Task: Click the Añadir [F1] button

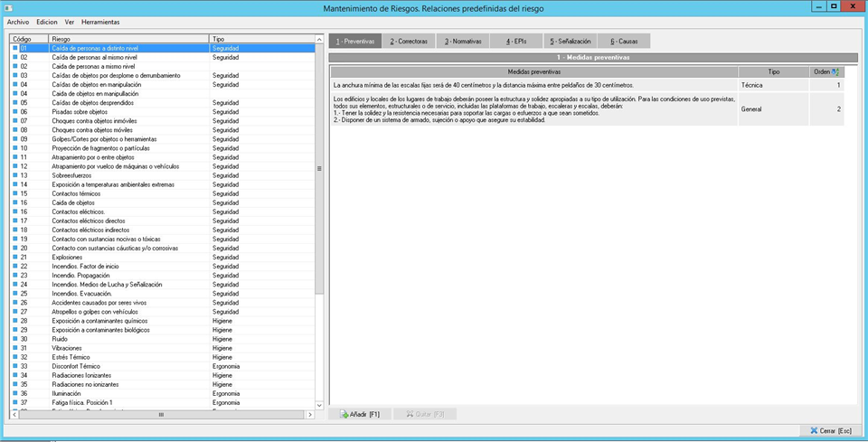Action: pos(360,414)
